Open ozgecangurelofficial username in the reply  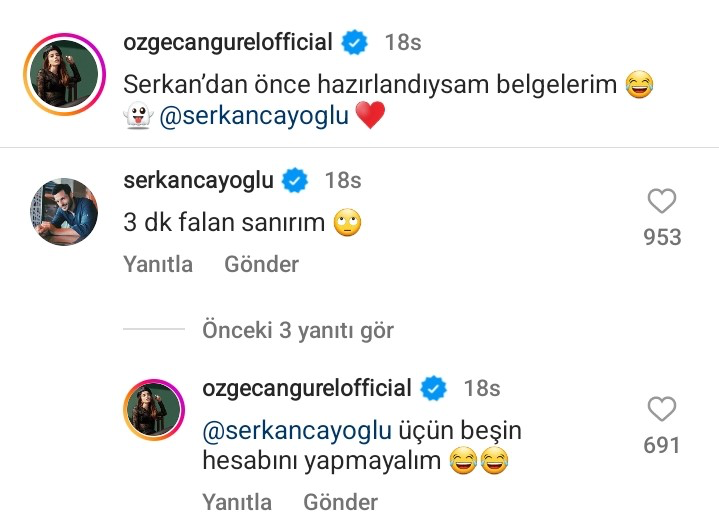pyautogui.click(x=307, y=388)
